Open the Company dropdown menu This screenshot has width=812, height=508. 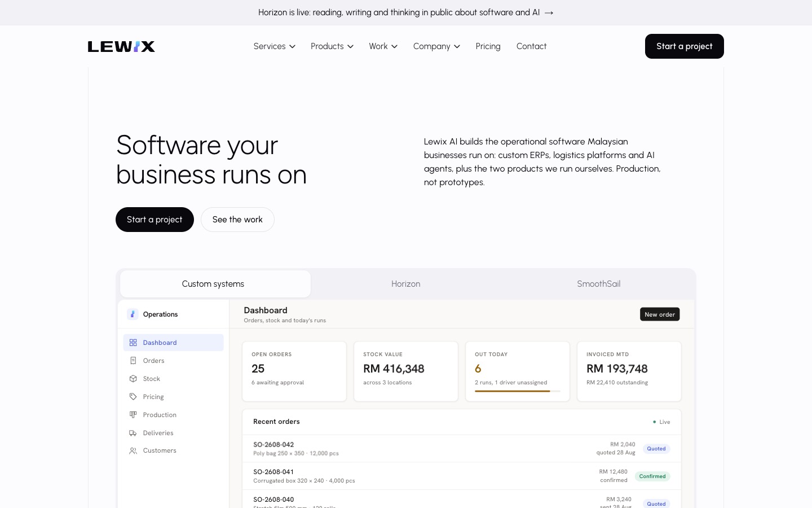point(436,46)
